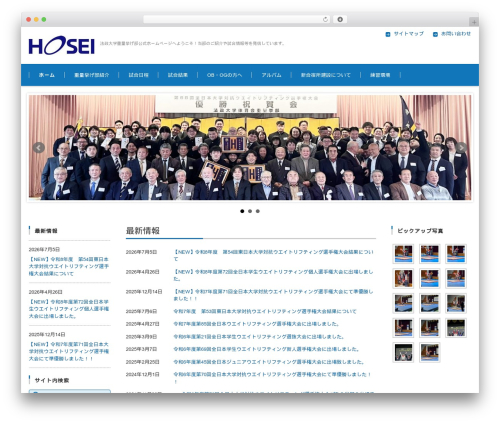Click the 2025年7月6日 date in the main list

coord(141,311)
